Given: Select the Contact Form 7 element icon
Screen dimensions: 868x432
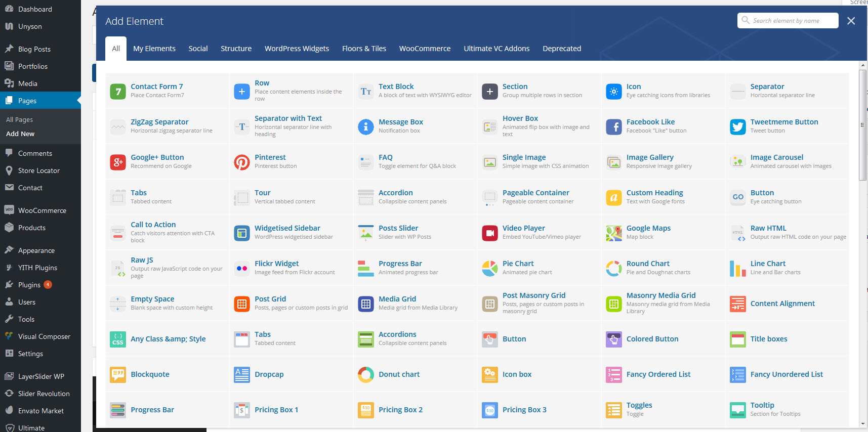Looking at the screenshot, I should pyautogui.click(x=118, y=92).
